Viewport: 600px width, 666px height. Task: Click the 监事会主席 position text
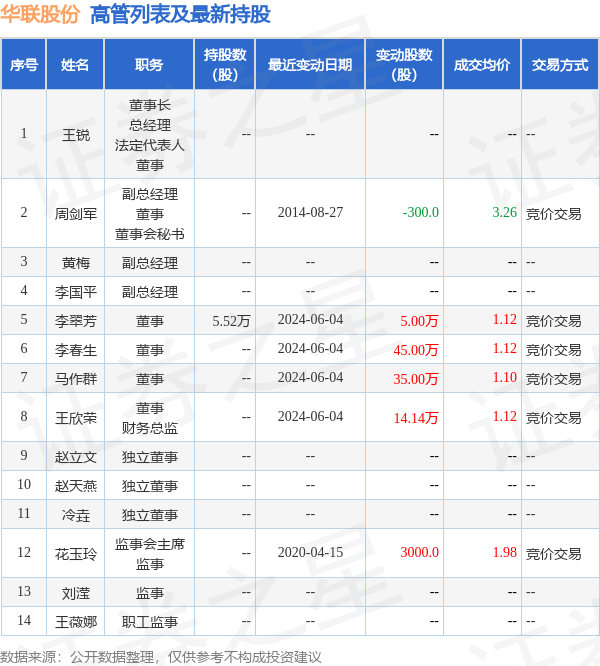point(149,544)
